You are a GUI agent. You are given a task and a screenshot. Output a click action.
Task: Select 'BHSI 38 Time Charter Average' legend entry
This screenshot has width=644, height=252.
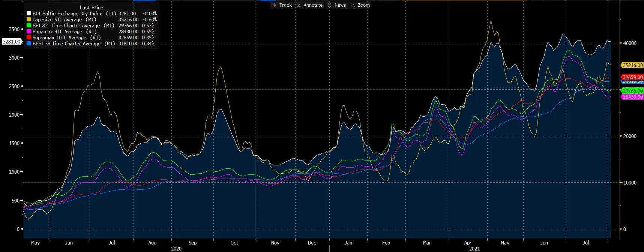[67, 43]
